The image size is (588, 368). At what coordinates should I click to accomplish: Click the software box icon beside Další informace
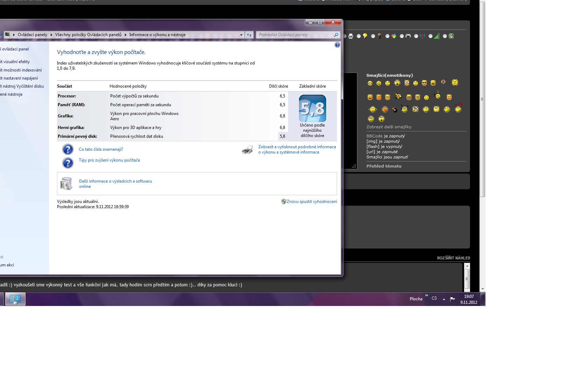pos(66,184)
